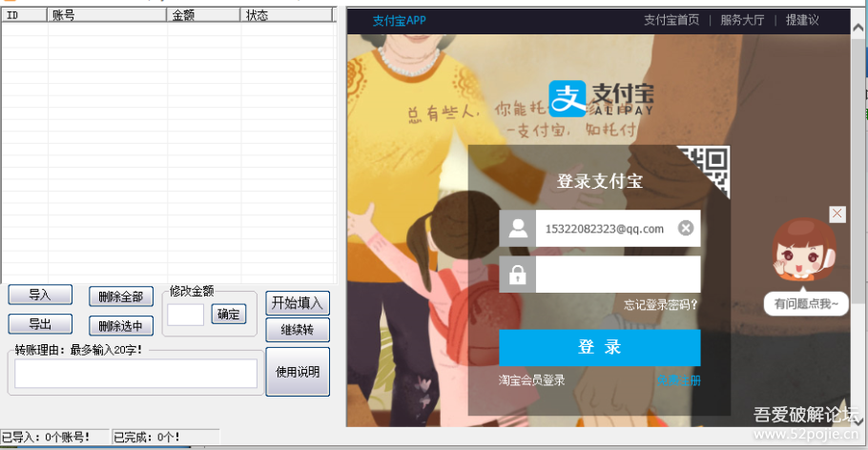Open the 支付宝APP link
The height and width of the screenshot is (450, 868).
click(399, 20)
